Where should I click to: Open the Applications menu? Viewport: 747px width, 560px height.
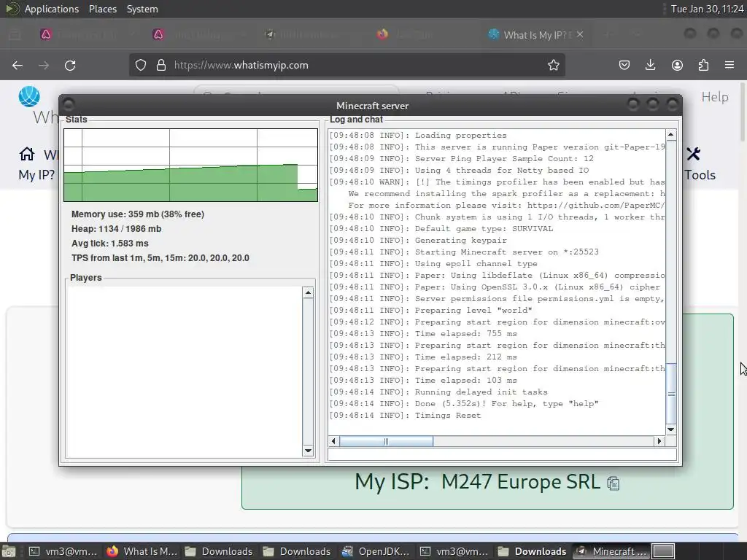(52, 9)
